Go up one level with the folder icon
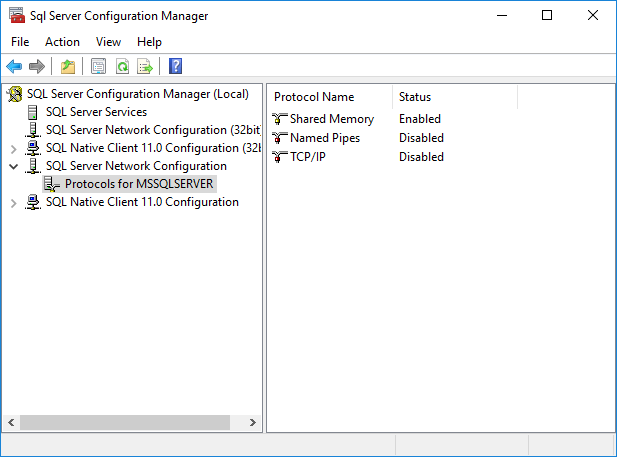Image resolution: width=617 pixels, height=457 pixels. pos(68,66)
